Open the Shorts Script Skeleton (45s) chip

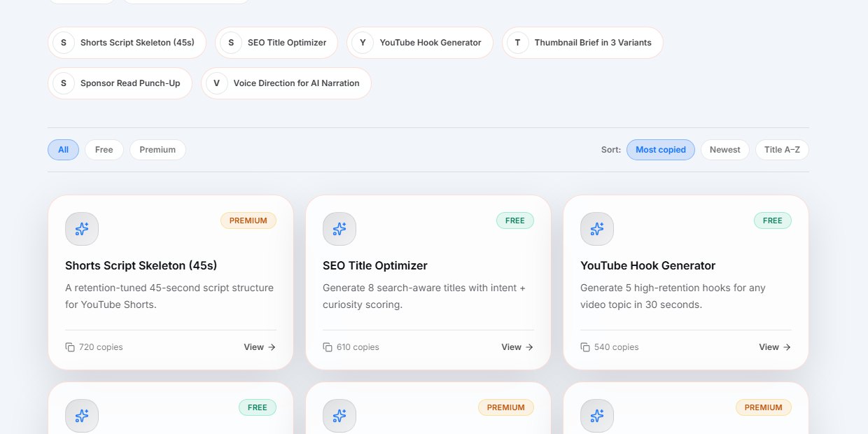pos(127,43)
